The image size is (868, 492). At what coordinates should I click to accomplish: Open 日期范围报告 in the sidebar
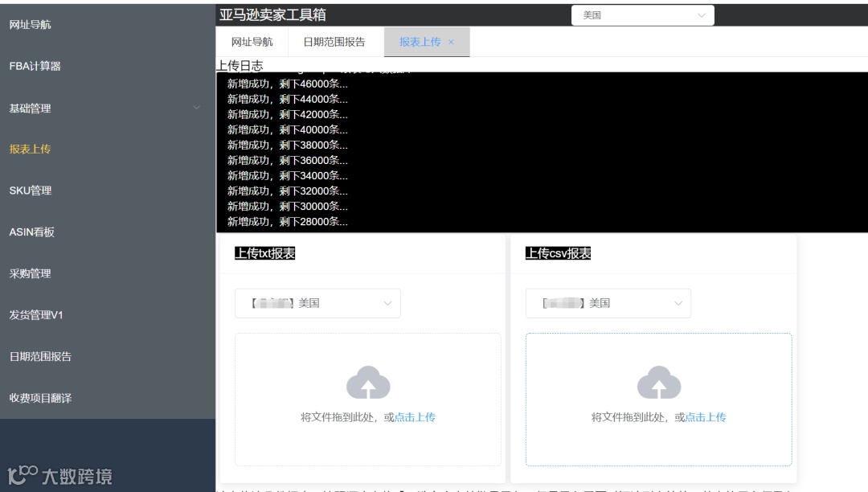pos(40,356)
